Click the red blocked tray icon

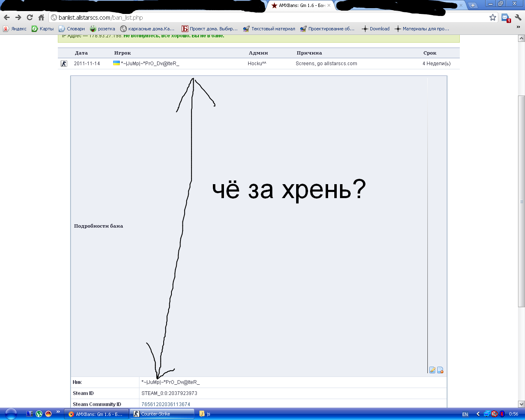(495, 414)
